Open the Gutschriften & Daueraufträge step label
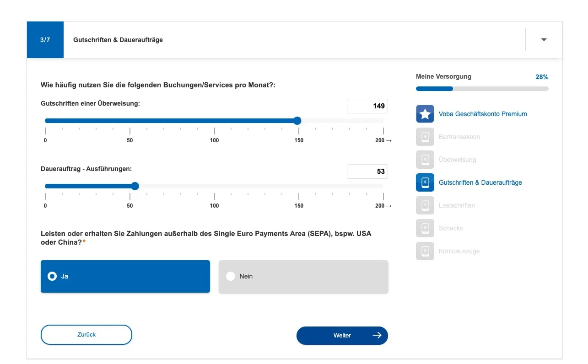 click(x=480, y=182)
